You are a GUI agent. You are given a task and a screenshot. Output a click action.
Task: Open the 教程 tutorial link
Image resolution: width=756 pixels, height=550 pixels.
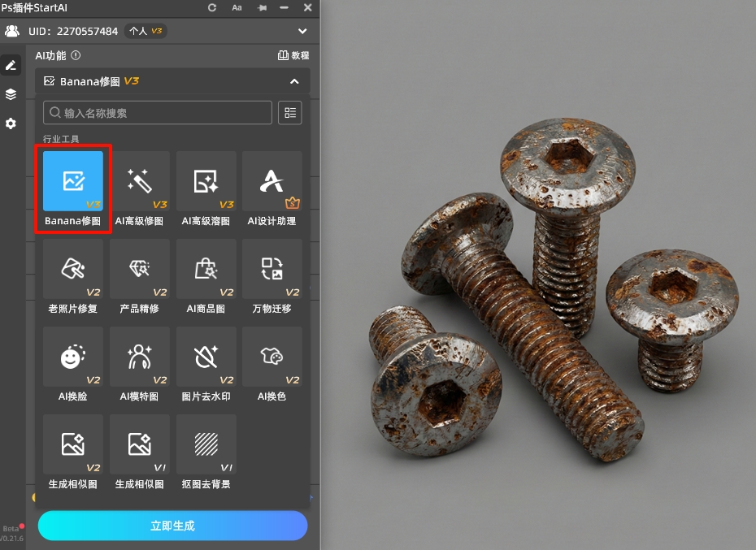tap(293, 56)
